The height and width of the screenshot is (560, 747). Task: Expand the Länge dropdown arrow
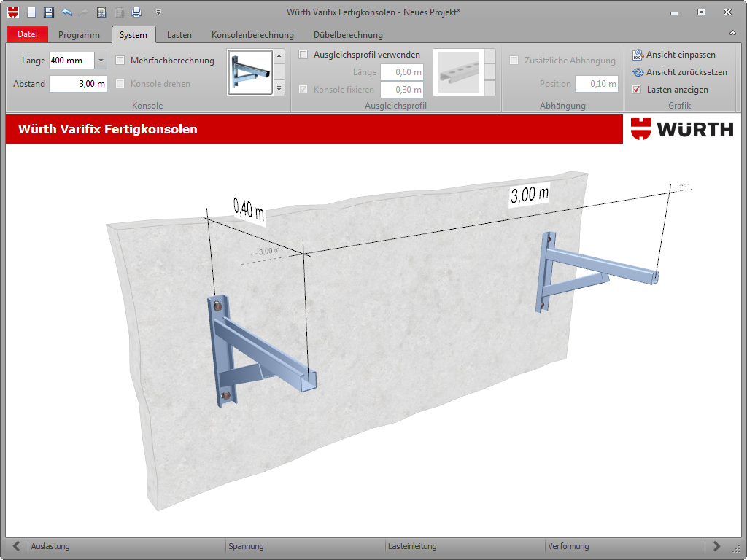101,61
